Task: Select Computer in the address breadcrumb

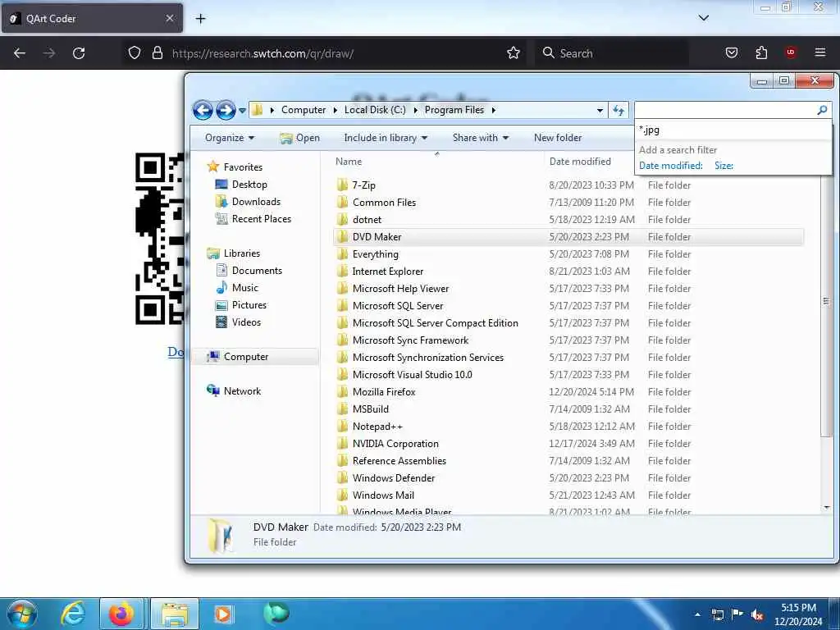Action: [x=304, y=110]
